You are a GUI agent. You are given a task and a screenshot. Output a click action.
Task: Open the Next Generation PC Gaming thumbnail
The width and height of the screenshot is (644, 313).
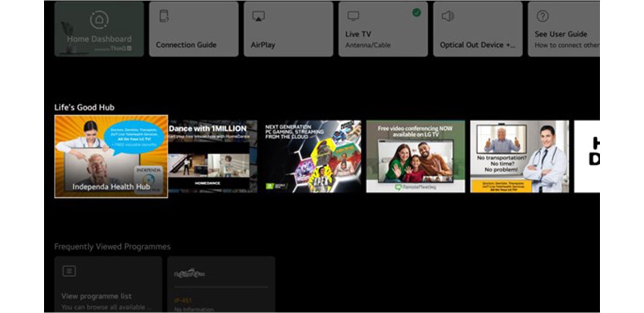[312, 156]
